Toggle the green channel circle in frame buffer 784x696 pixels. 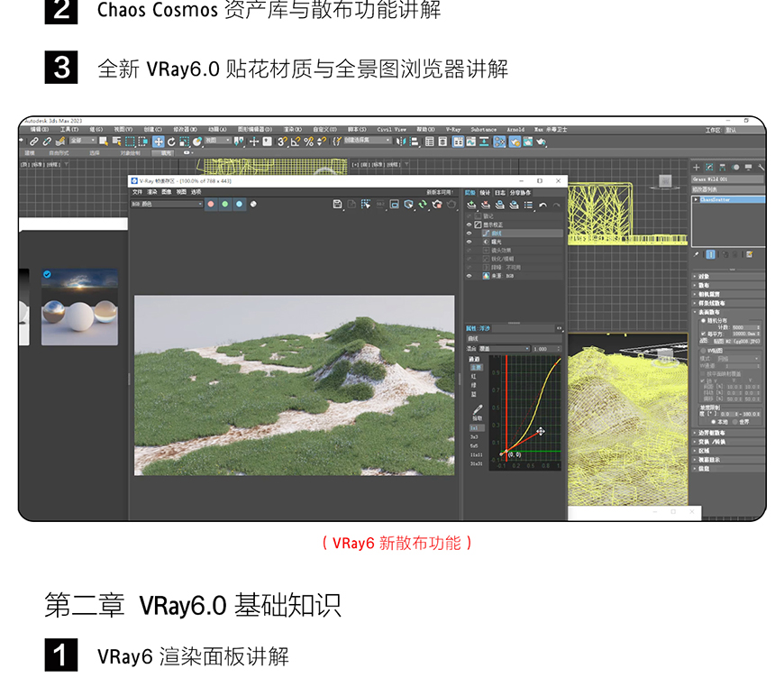tap(225, 204)
